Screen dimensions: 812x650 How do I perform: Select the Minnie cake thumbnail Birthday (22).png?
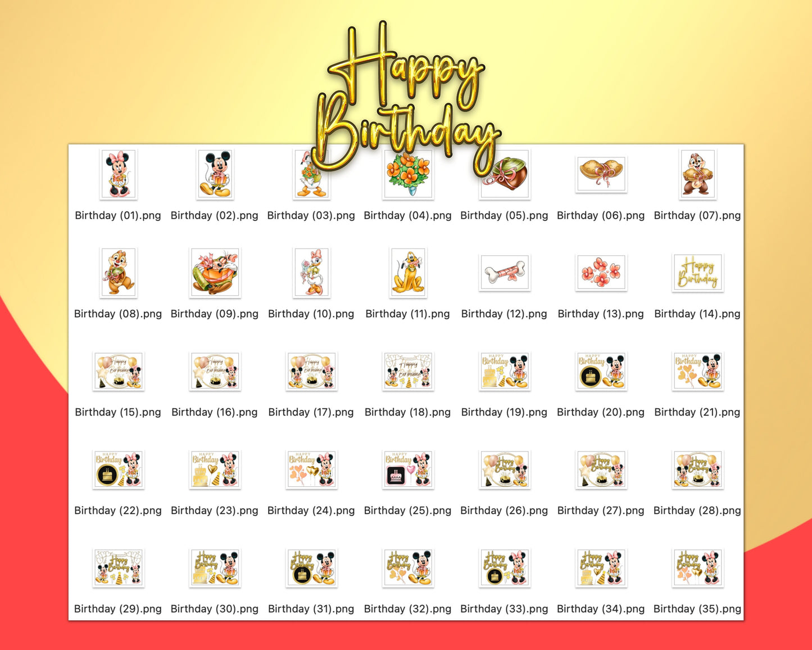click(x=118, y=470)
